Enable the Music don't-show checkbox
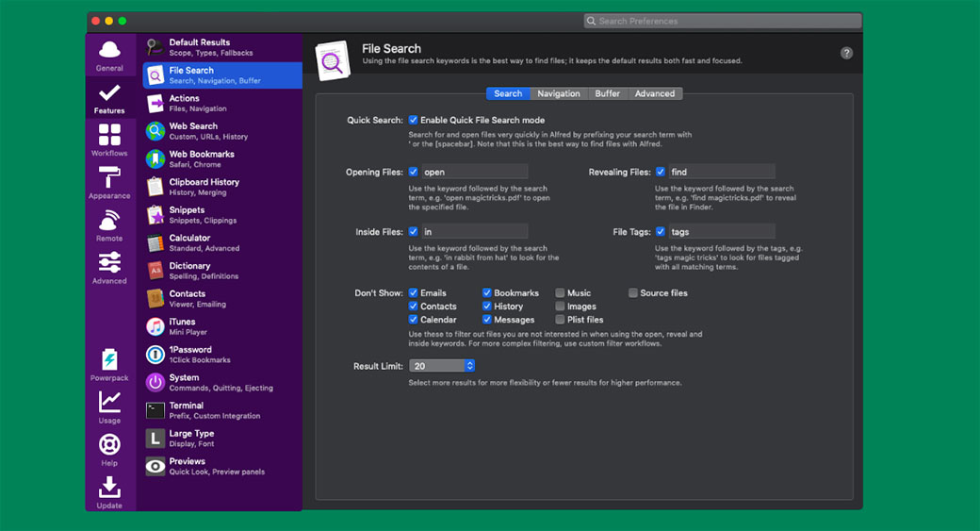This screenshot has width=980, height=531. click(x=561, y=293)
